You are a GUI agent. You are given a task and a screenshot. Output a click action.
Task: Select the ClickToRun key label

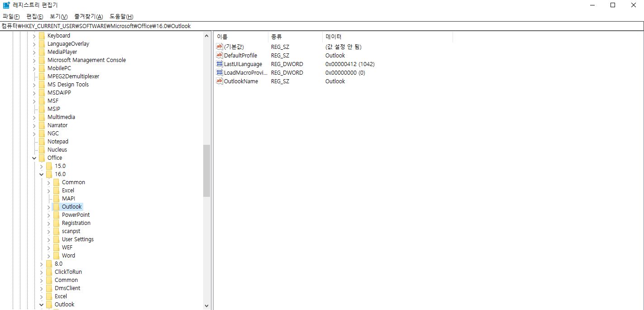click(68, 272)
